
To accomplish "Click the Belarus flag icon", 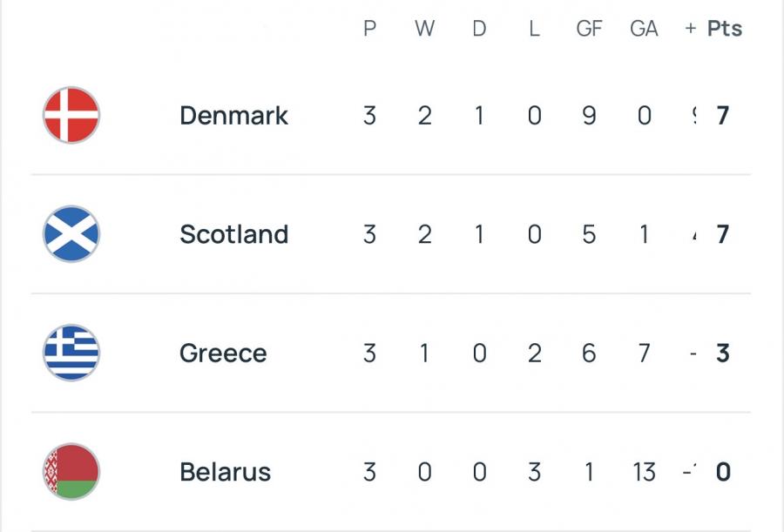I will coord(71,472).
